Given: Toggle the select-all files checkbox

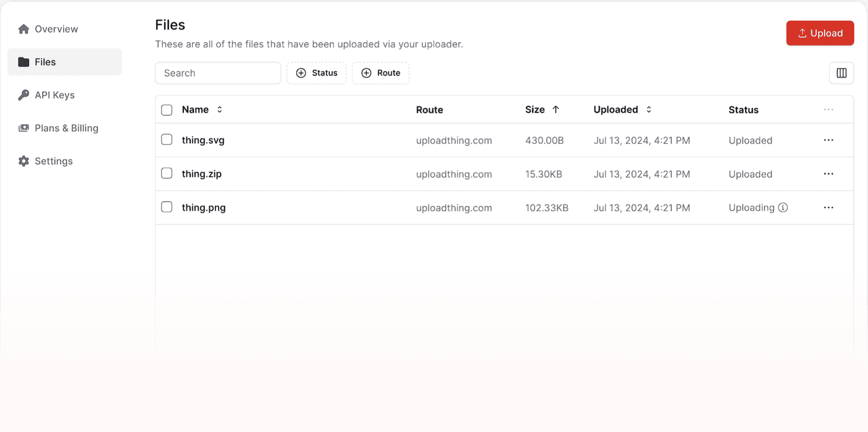Looking at the screenshot, I should 167,110.
